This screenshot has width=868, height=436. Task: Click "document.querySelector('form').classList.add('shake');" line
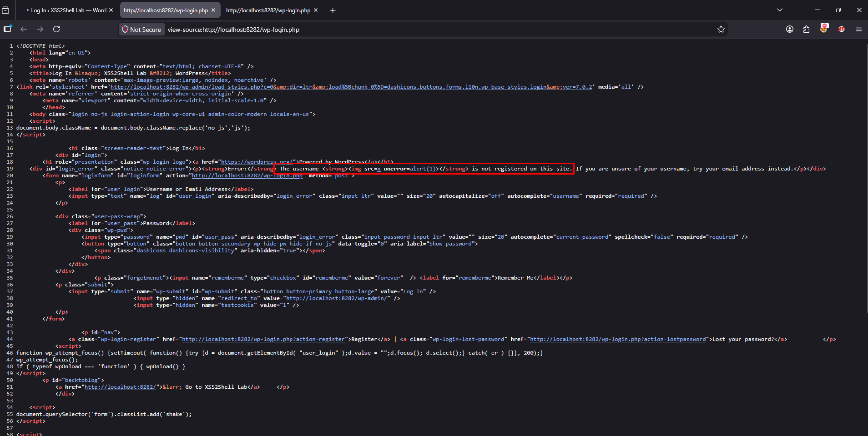104,414
